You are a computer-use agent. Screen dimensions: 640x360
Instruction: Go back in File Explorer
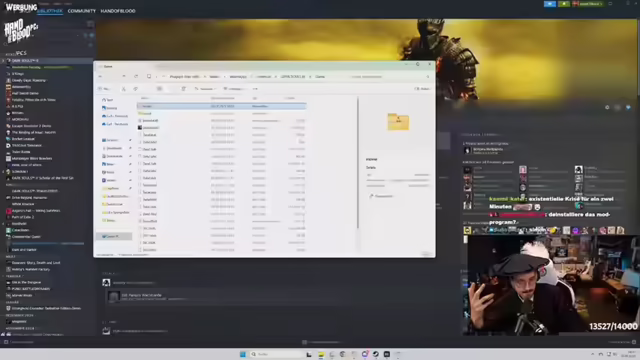[100, 77]
